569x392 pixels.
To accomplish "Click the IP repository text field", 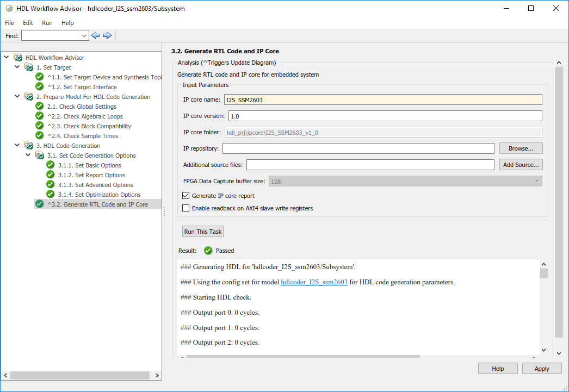I will coord(358,148).
